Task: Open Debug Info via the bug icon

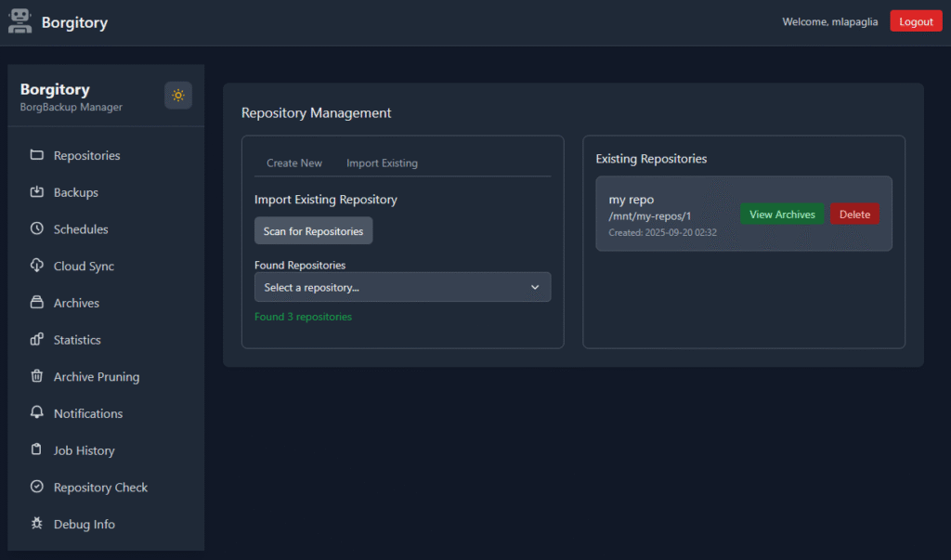Action: coord(35,524)
